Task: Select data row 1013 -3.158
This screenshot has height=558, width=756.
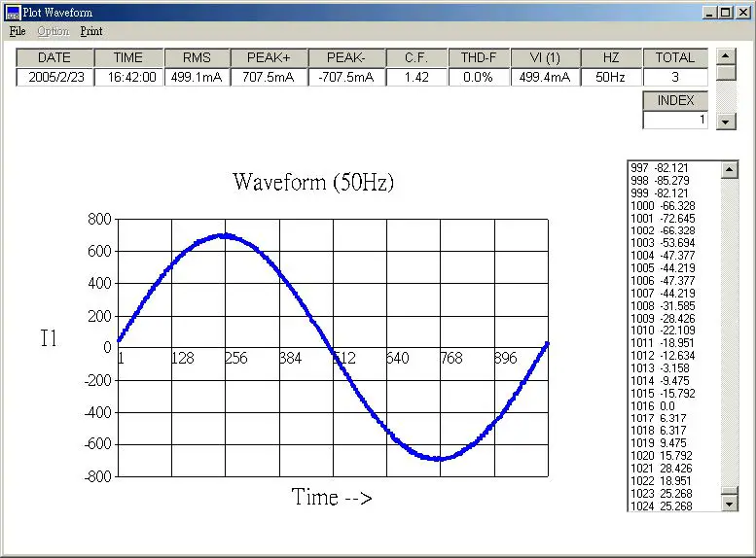Action: 675,368
